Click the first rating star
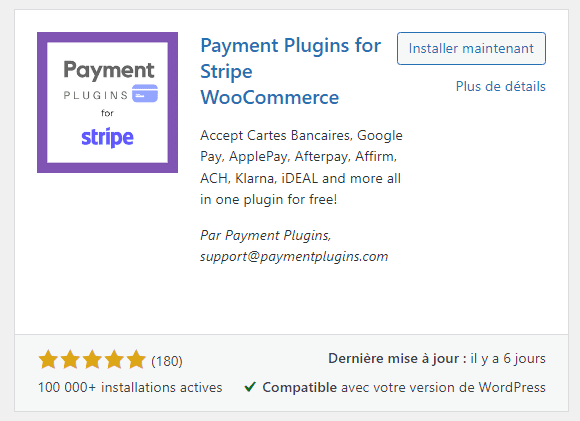The image size is (580, 421). (48, 360)
